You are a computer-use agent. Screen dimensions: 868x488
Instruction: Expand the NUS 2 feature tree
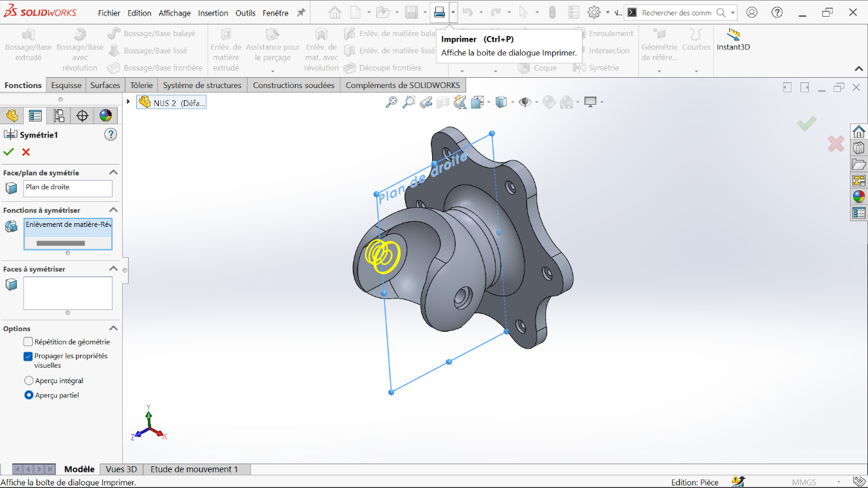tap(129, 102)
